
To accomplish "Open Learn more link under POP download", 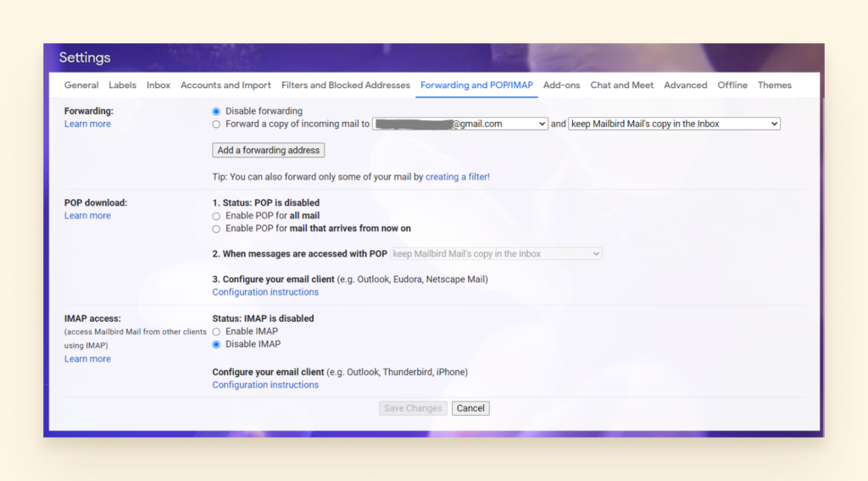I will click(x=87, y=216).
